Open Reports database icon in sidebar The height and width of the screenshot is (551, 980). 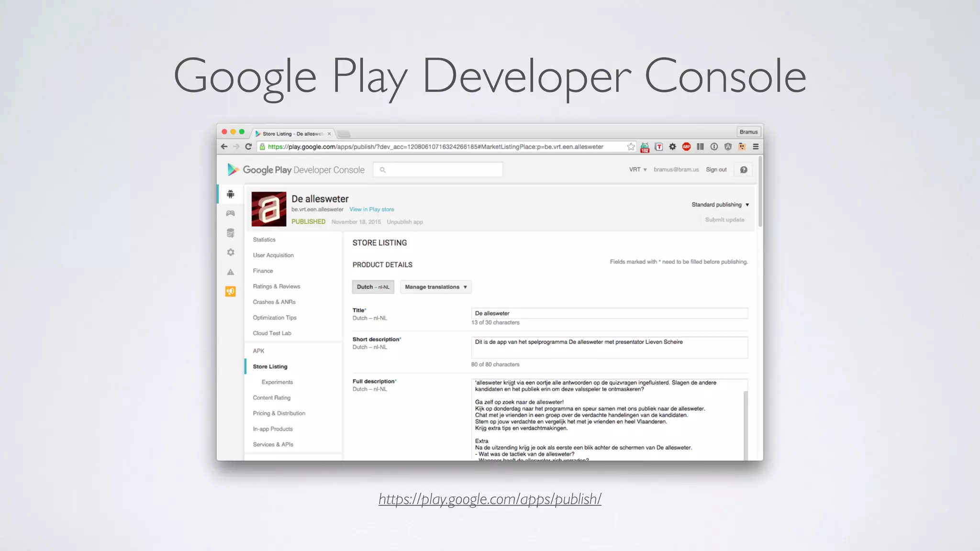coord(231,233)
